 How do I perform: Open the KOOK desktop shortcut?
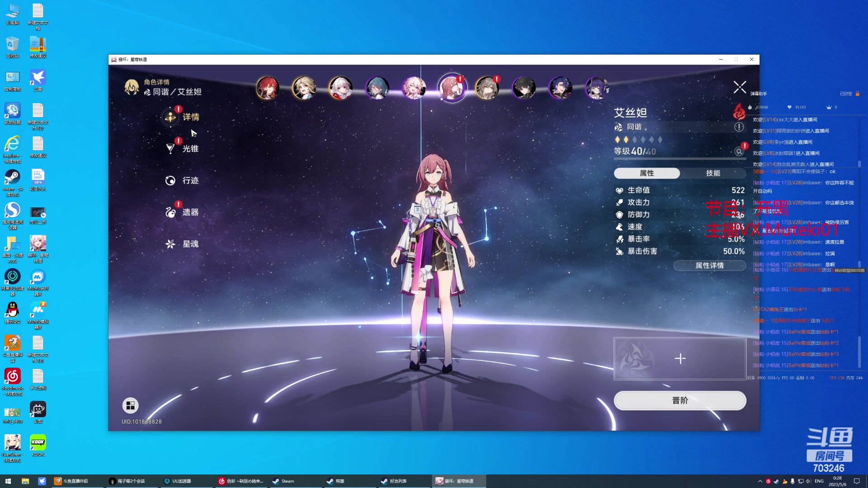[38, 446]
